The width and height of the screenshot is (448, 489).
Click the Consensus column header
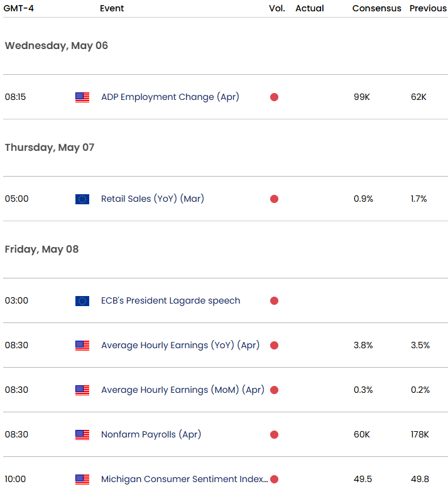click(x=376, y=8)
